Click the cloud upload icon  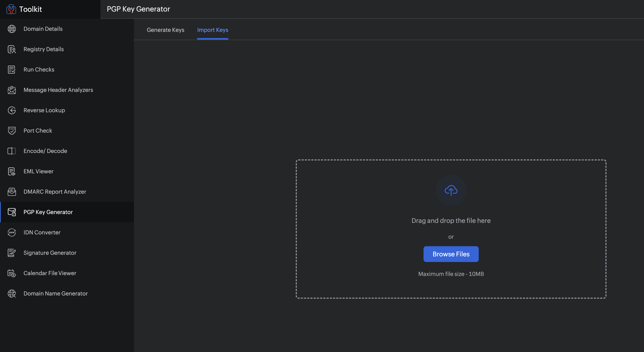tap(451, 190)
